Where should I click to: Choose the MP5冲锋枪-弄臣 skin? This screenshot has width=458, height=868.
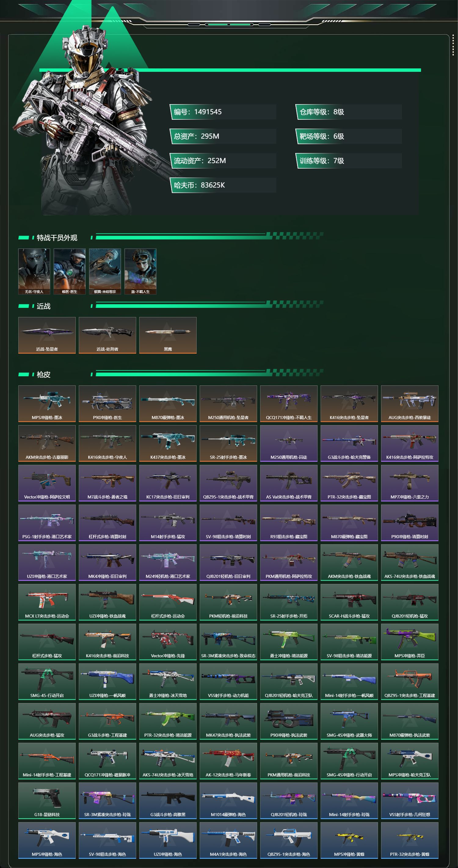(409, 642)
